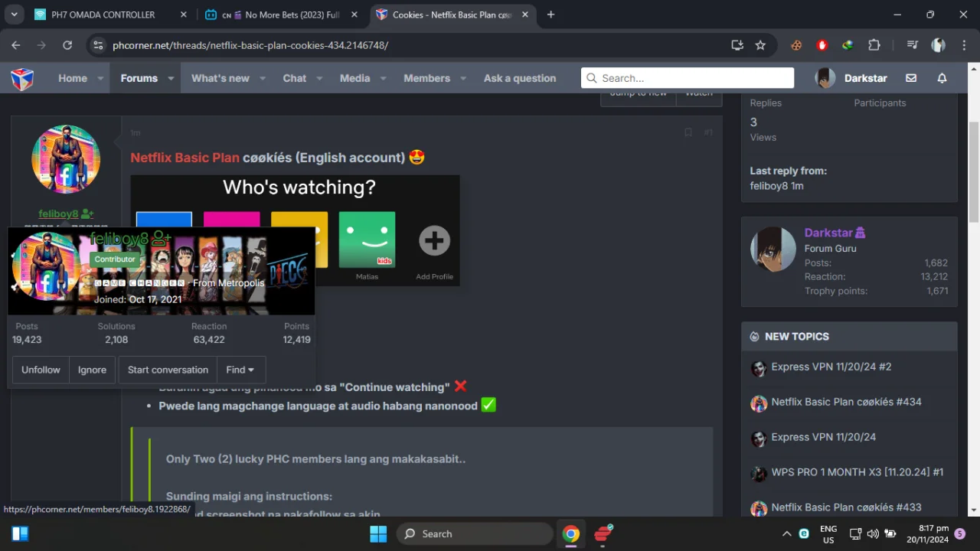The image size is (980, 551).
Task: Open the Members nav item
Action: pyautogui.click(x=426, y=78)
